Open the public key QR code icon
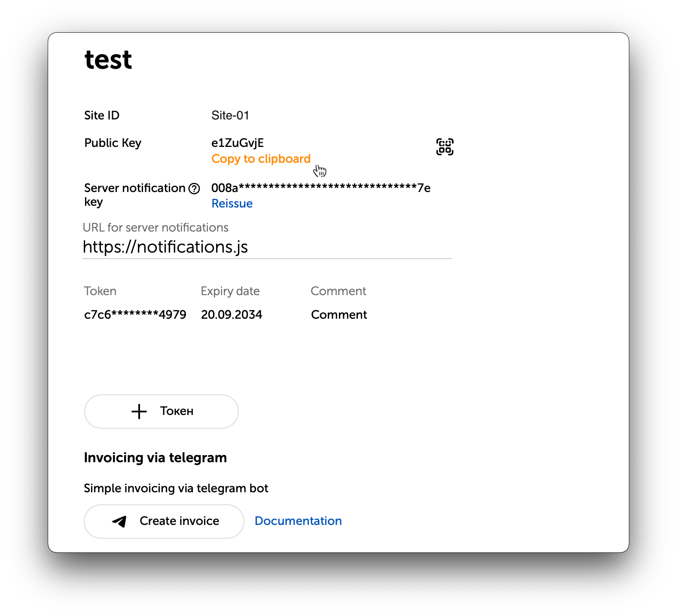 [x=445, y=147]
